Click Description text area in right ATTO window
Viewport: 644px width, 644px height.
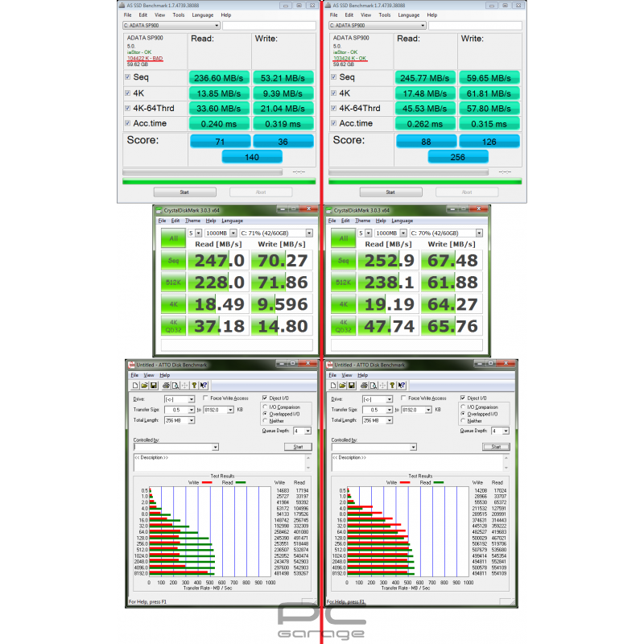(x=417, y=462)
